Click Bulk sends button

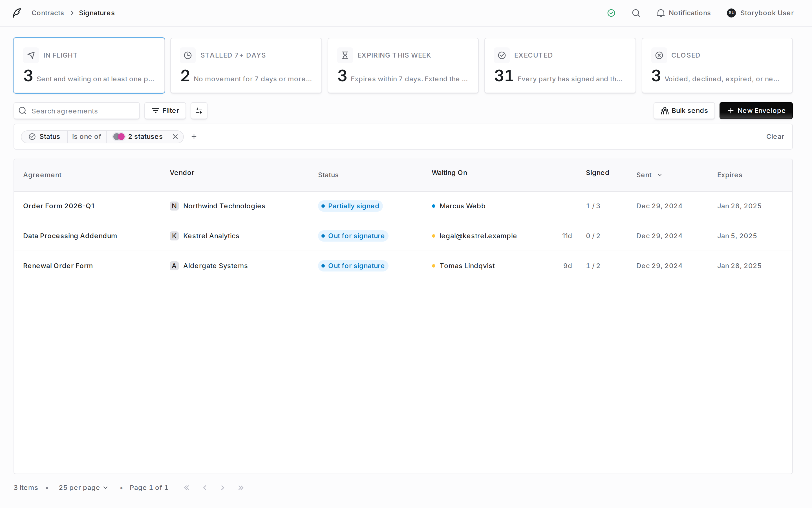point(684,111)
